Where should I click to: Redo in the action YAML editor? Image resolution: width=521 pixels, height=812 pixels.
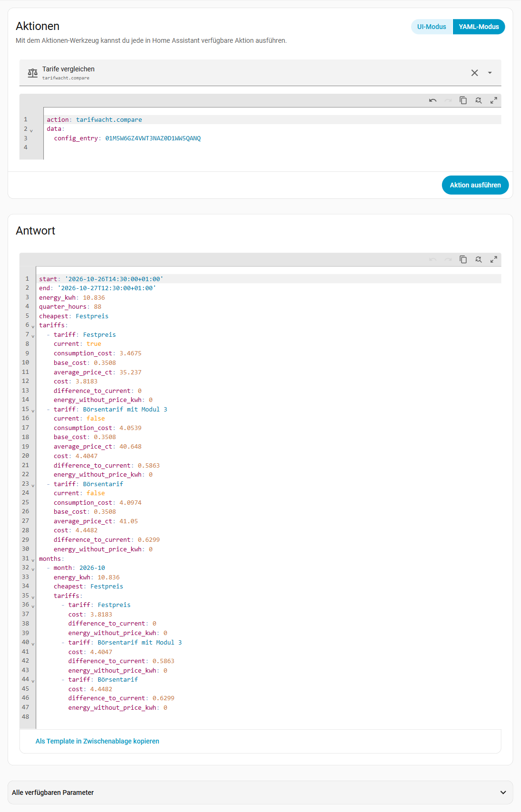pos(448,100)
